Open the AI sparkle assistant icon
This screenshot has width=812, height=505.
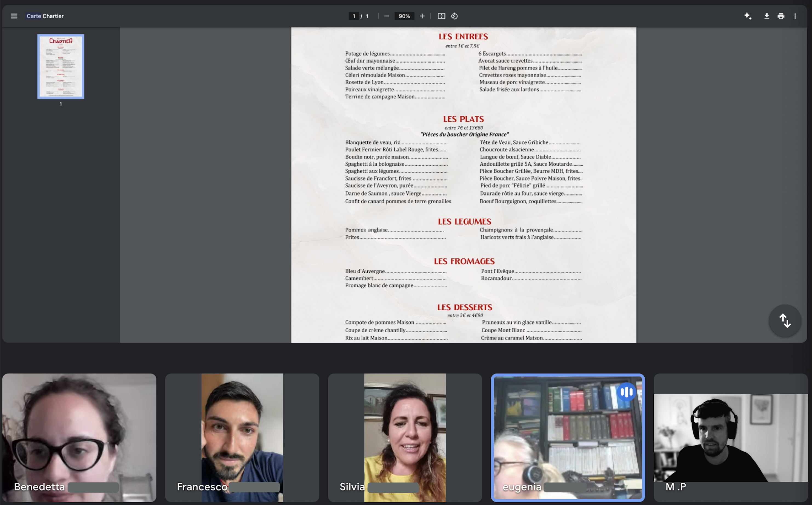(748, 16)
